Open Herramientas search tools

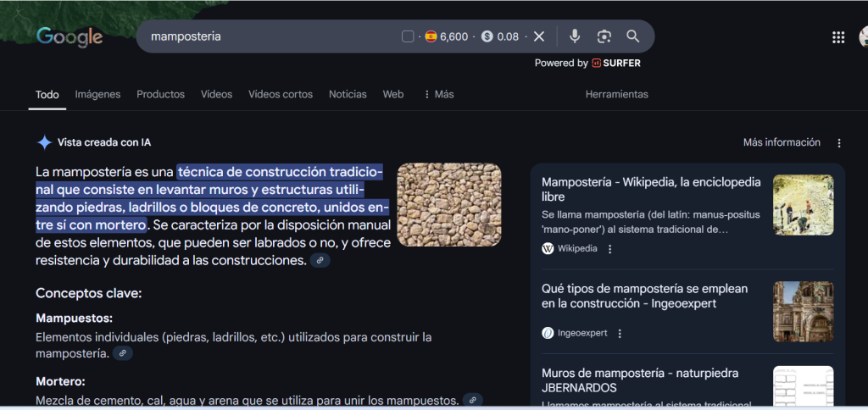(x=616, y=94)
